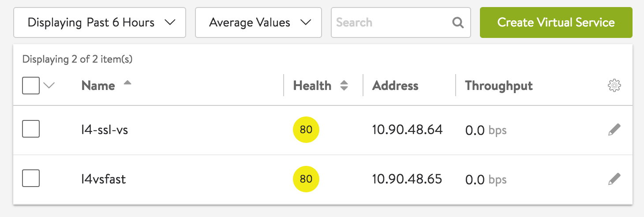The height and width of the screenshot is (217, 644).
Task: Click the Health sort arrows
Action: pos(344,86)
